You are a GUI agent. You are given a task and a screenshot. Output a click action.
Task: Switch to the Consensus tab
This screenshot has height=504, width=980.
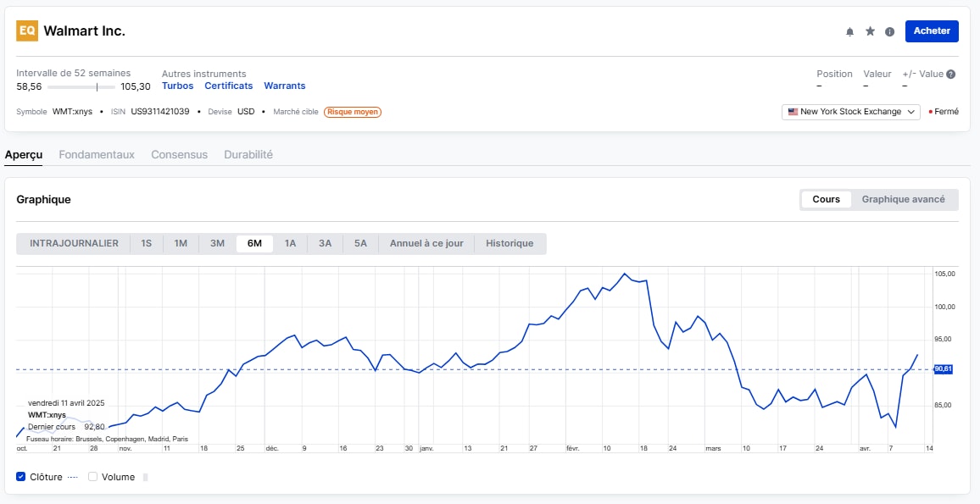pyautogui.click(x=179, y=155)
